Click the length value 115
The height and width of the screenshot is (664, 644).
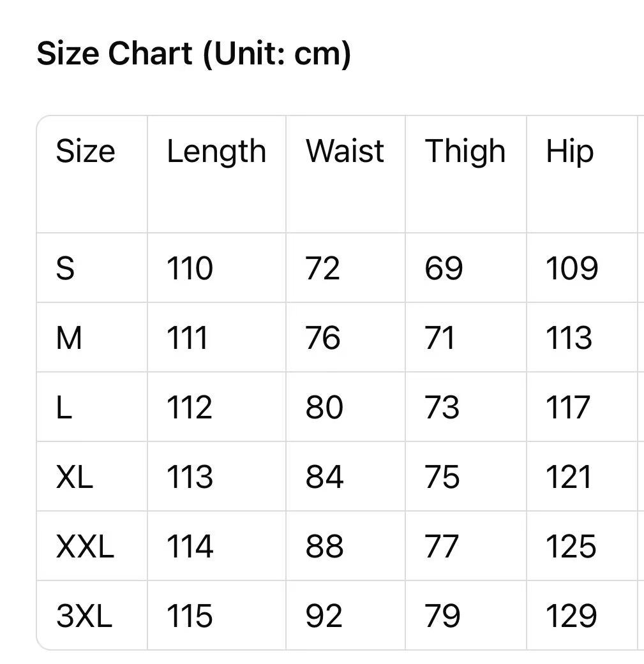(x=190, y=616)
